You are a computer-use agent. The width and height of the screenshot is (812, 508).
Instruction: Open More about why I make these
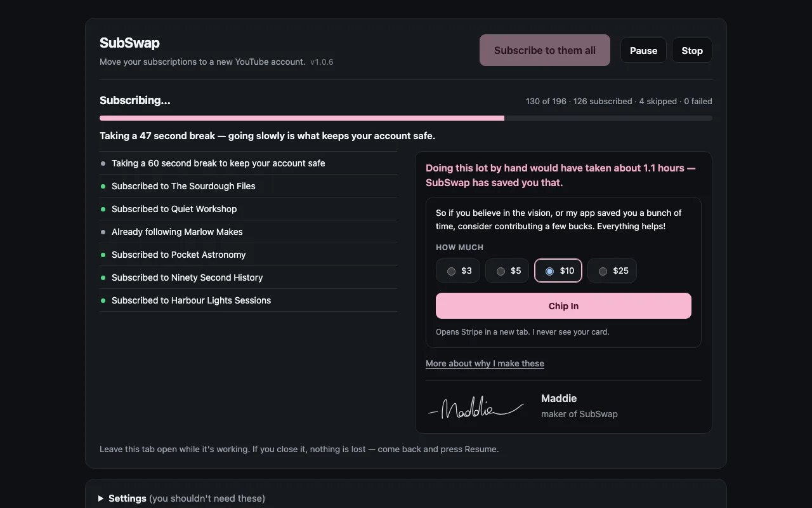click(x=485, y=363)
